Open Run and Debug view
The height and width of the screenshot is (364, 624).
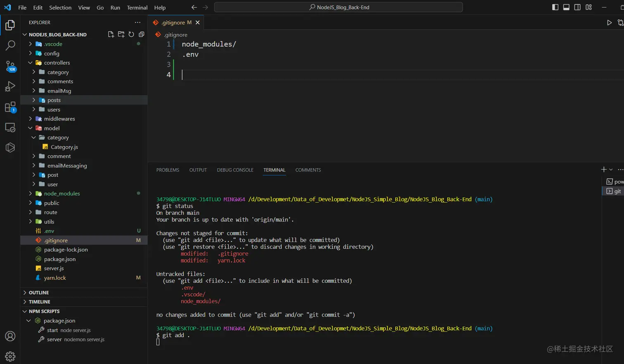(x=10, y=86)
